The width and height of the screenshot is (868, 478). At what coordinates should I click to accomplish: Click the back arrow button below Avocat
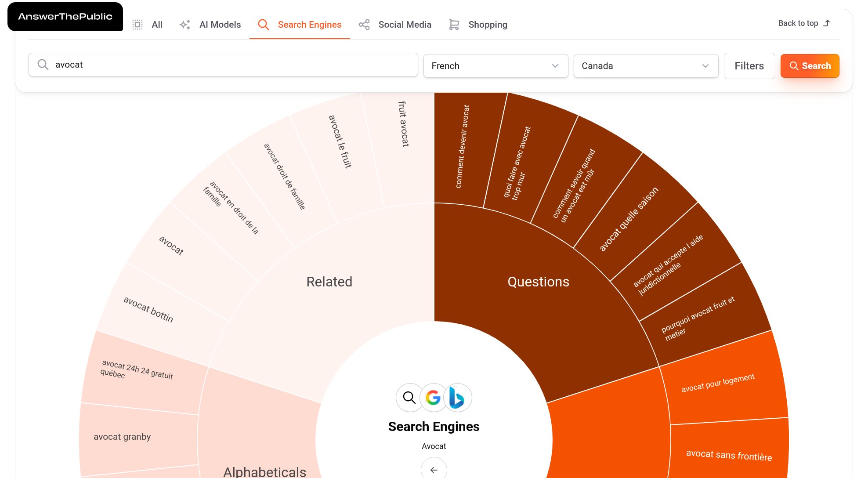tap(434, 469)
